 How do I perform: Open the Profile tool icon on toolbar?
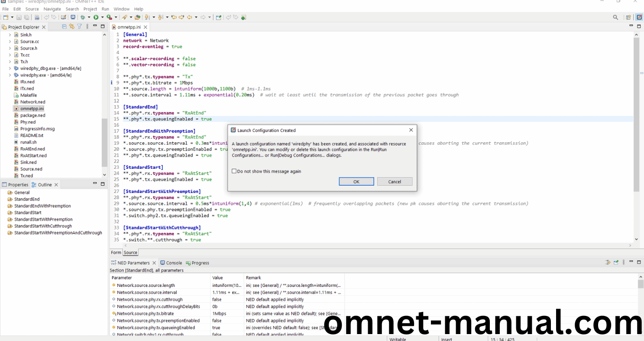coord(108,17)
